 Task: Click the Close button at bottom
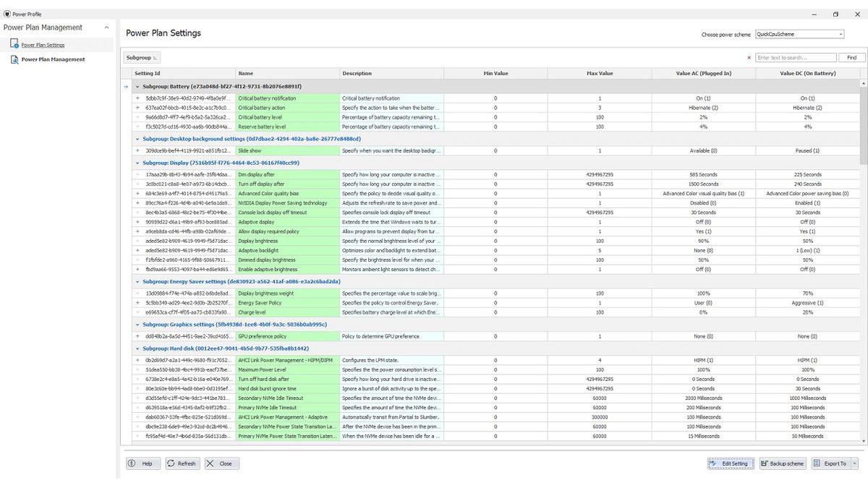point(221,463)
